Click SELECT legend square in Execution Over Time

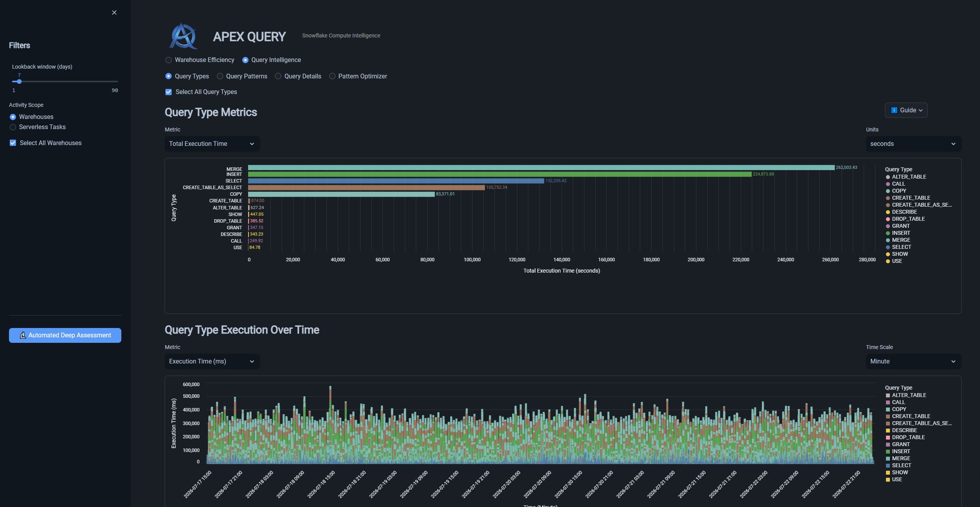pyautogui.click(x=888, y=466)
